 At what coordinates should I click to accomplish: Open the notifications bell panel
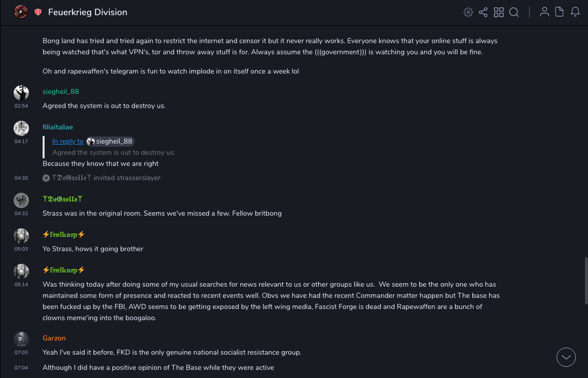pos(575,12)
